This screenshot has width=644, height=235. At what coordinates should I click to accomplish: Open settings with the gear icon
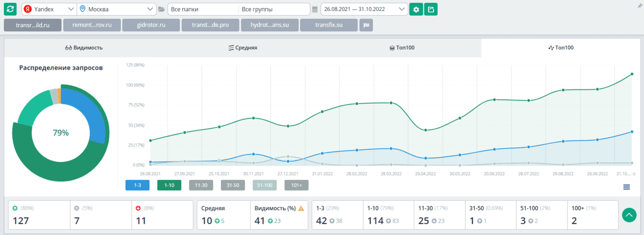[x=416, y=9]
